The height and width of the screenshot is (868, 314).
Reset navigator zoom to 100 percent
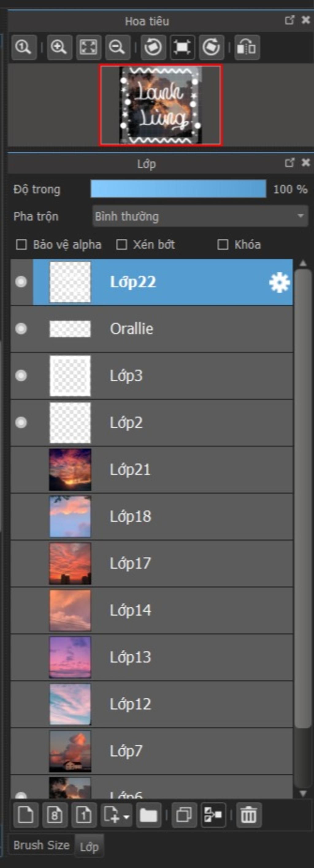click(x=24, y=47)
